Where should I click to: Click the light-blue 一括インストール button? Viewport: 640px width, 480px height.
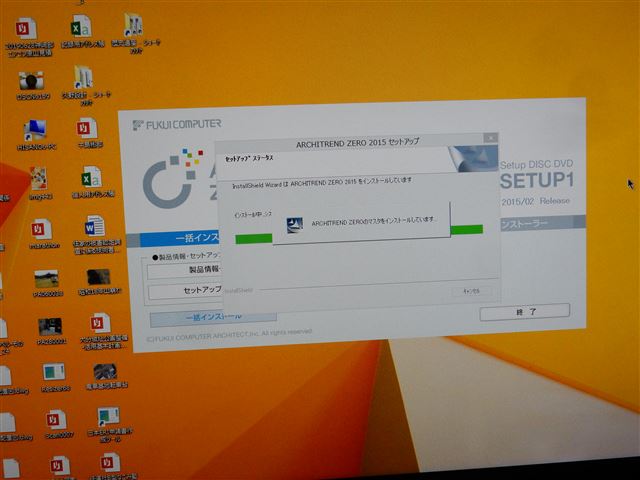click(213, 318)
